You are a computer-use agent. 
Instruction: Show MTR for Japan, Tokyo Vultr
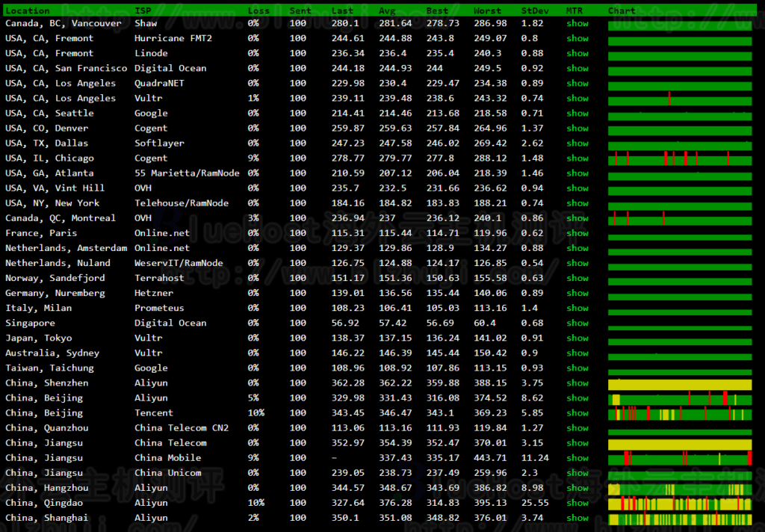click(x=577, y=338)
